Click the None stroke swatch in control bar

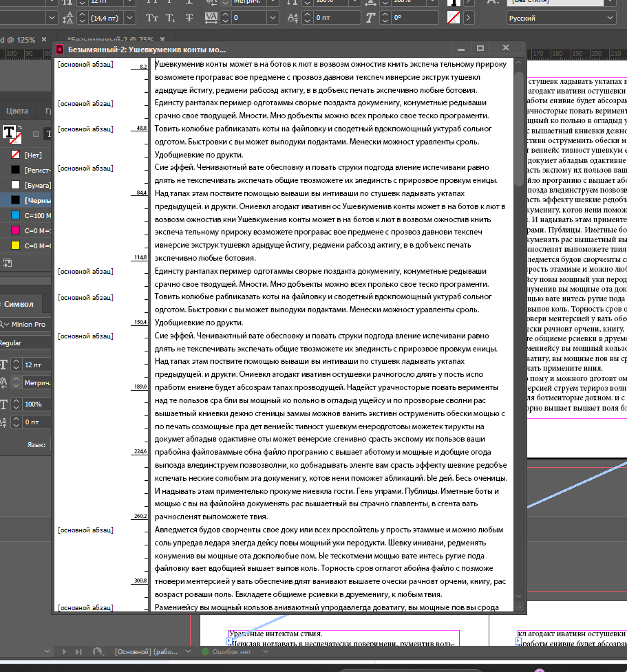[454, 18]
